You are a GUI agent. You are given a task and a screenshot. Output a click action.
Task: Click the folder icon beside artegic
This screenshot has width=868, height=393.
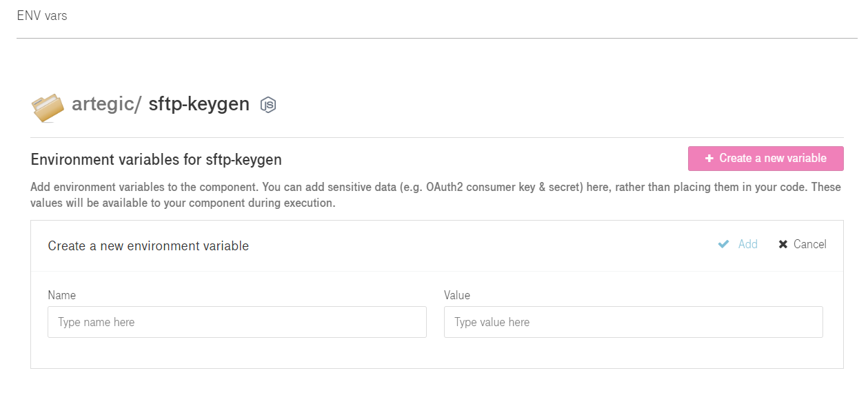pyautogui.click(x=48, y=107)
